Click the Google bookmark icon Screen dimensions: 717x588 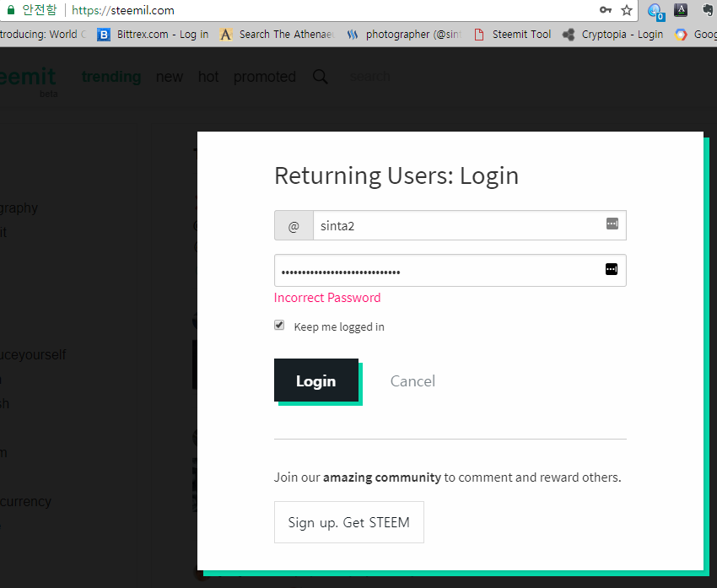[681, 35]
